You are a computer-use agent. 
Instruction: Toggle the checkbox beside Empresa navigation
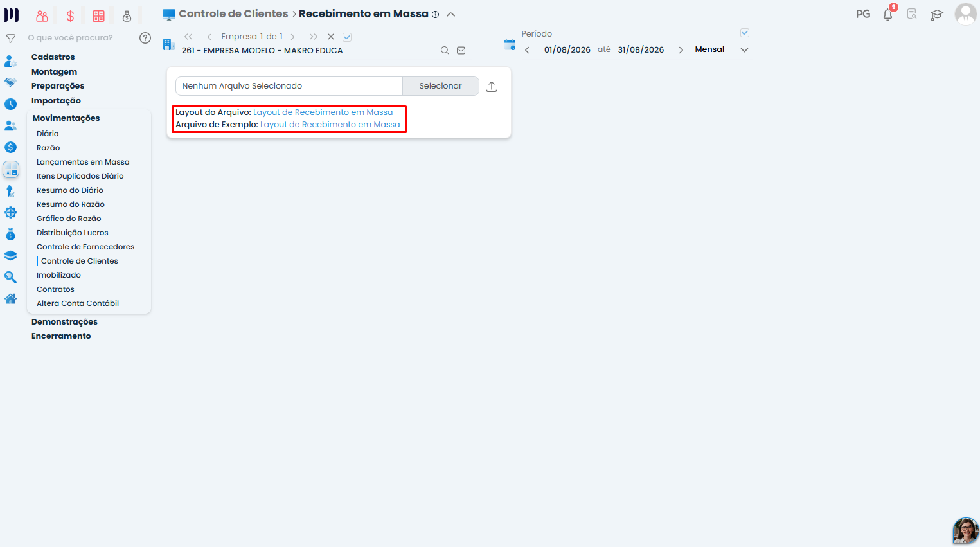347,37
